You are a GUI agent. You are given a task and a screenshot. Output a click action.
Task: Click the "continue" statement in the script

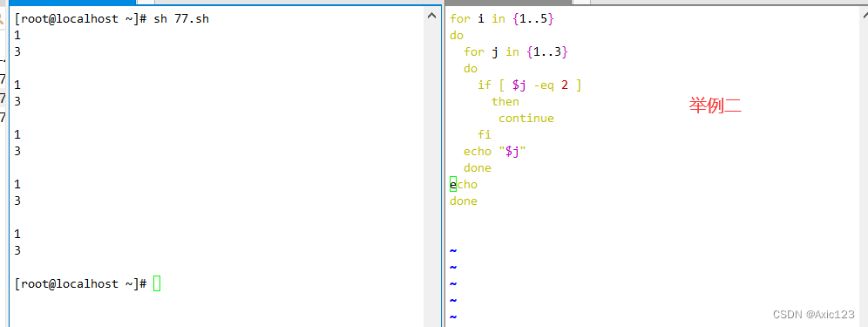click(x=526, y=118)
